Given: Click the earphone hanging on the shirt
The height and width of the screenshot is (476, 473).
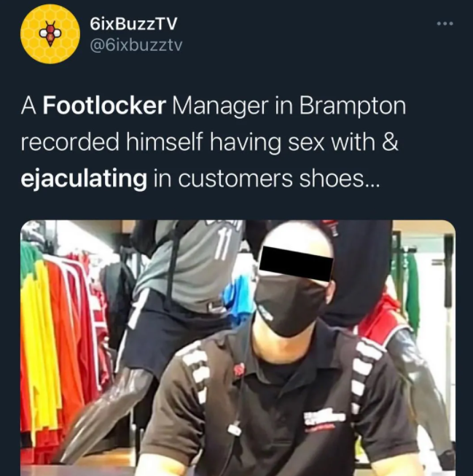Looking at the screenshot, I should coord(233,429).
